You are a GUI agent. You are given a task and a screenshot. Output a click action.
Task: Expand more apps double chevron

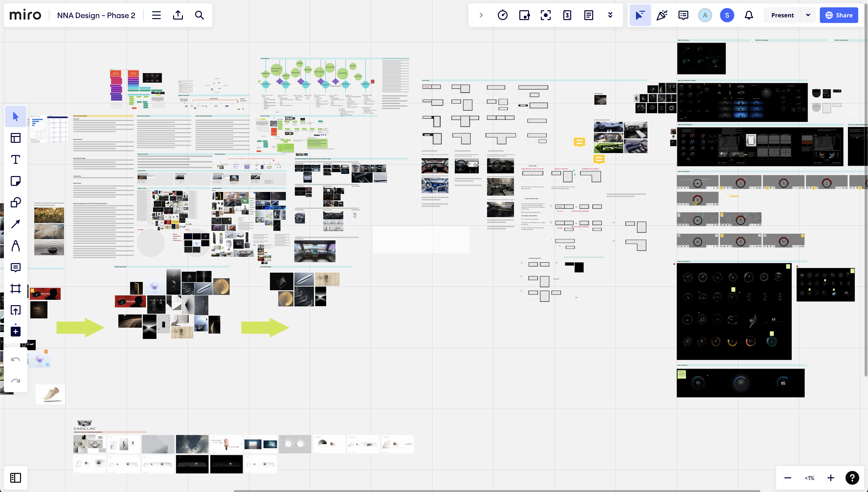pyautogui.click(x=610, y=15)
